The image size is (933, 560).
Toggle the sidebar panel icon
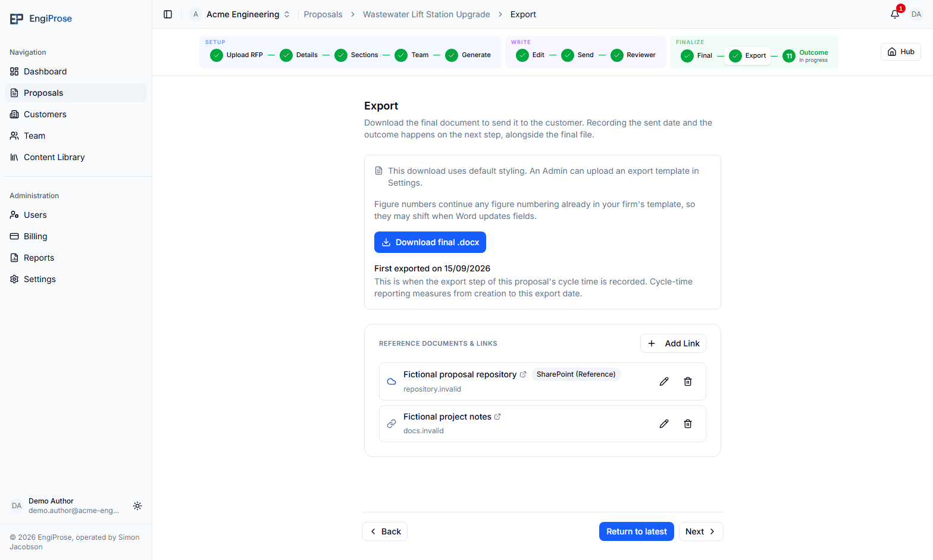coord(168,14)
